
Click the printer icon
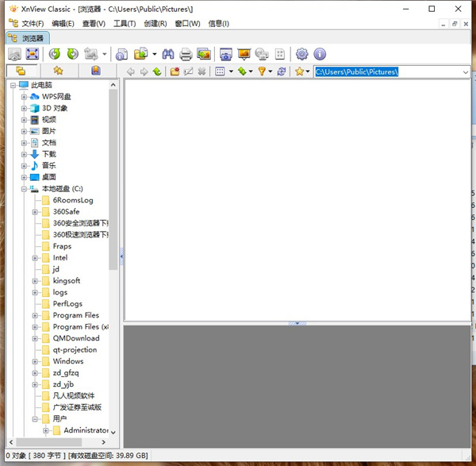[x=186, y=54]
